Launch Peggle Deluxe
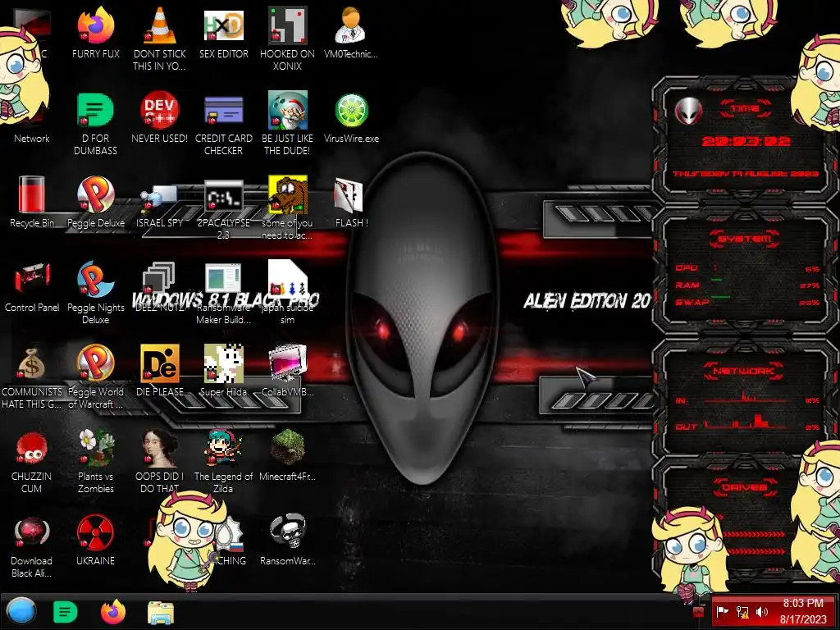The width and height of the screenshot is (840, 630). [95, 194]
